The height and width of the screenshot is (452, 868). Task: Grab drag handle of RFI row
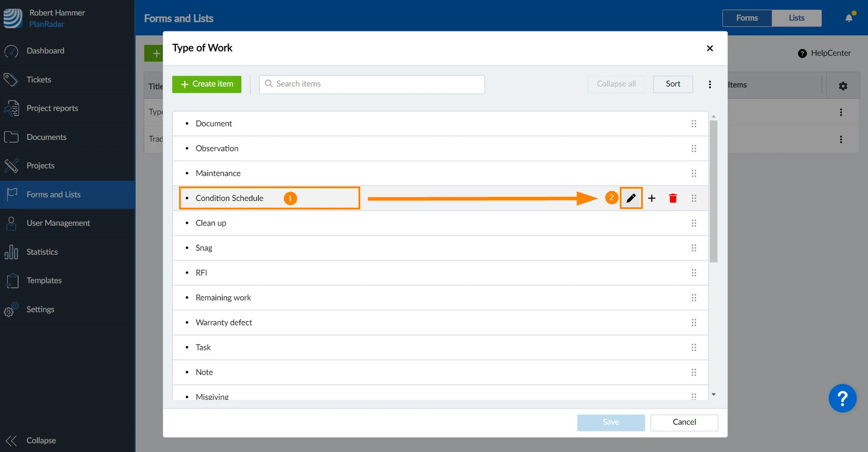click(694, 273)
